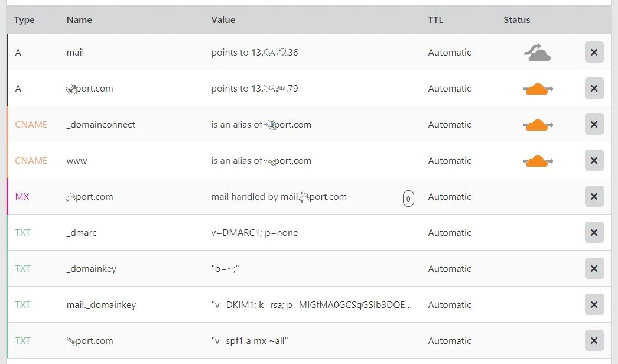618x364 pixels.
Task: Click the MX priority 0 badge
Action: pos(408,199)
